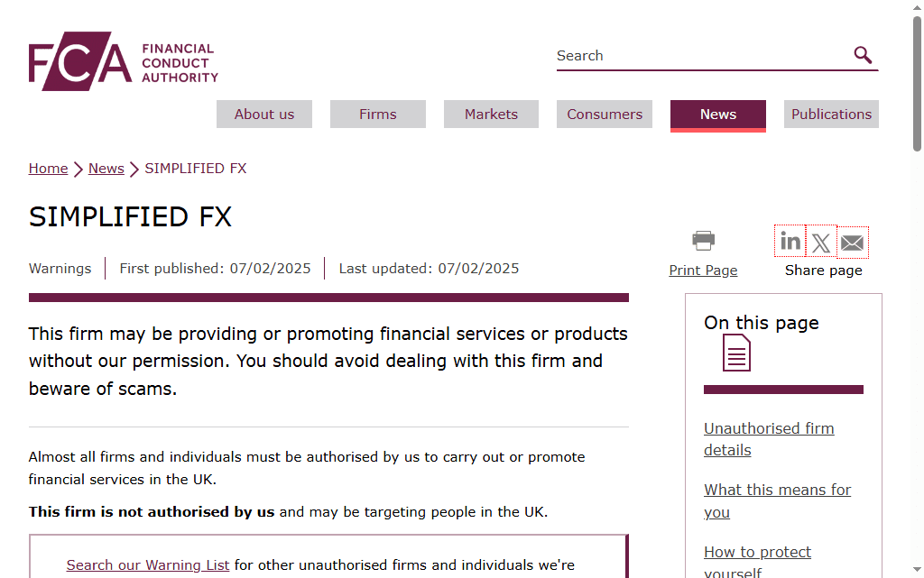This screenshot has height=578, width=924.
Task: Open Search our Warning List link
Action: [147, 565]
